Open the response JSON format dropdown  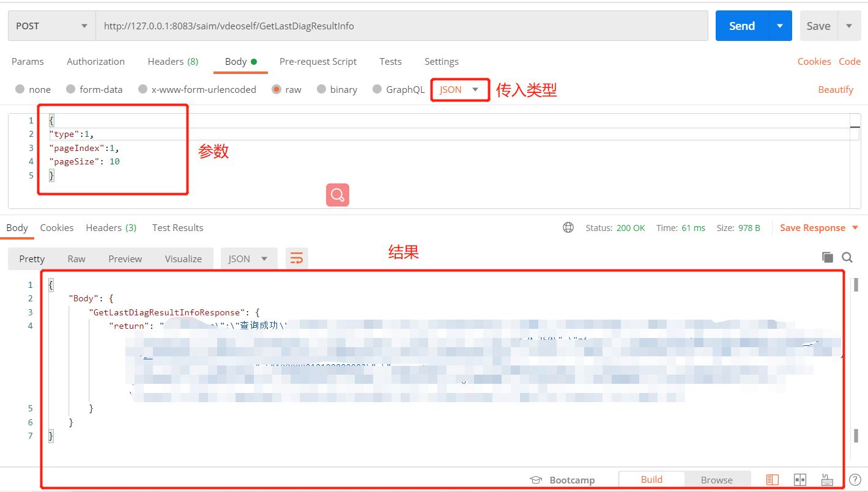(x=249, y=259)
